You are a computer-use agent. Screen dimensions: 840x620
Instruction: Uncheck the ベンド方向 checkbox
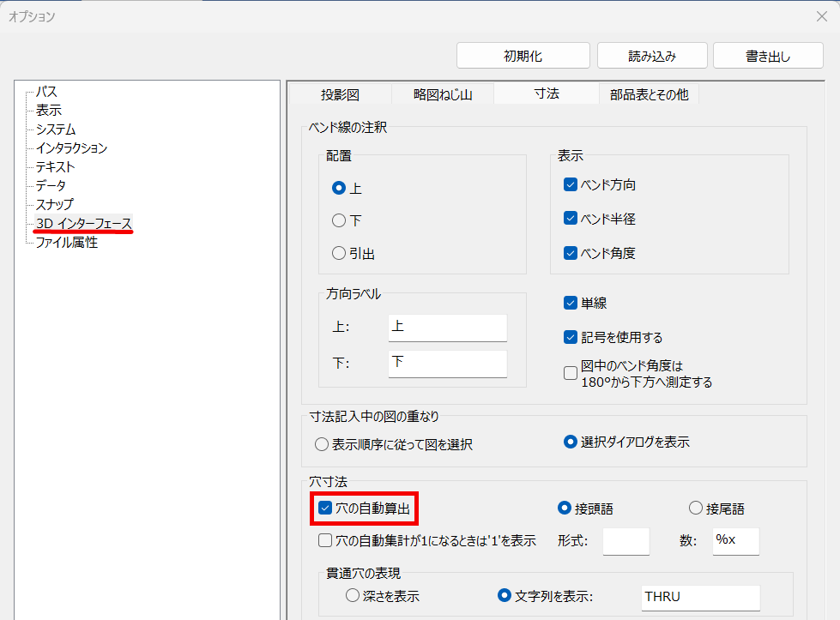click(571, 184)
